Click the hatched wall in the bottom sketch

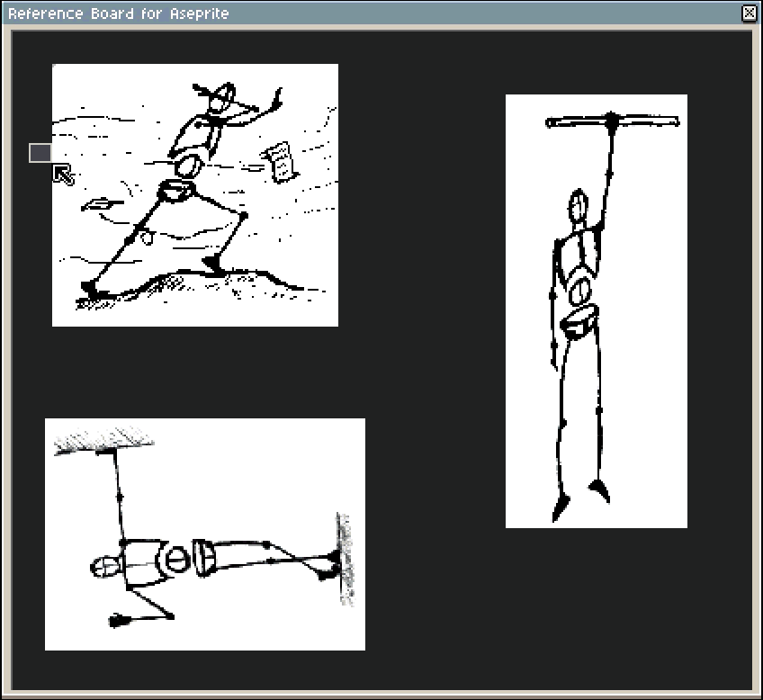coord(344,558)
